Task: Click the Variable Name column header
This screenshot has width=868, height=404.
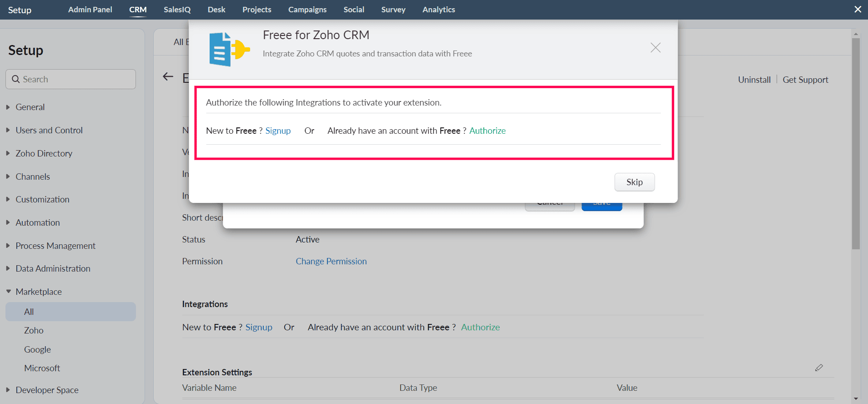Action: tap(209, 388)
